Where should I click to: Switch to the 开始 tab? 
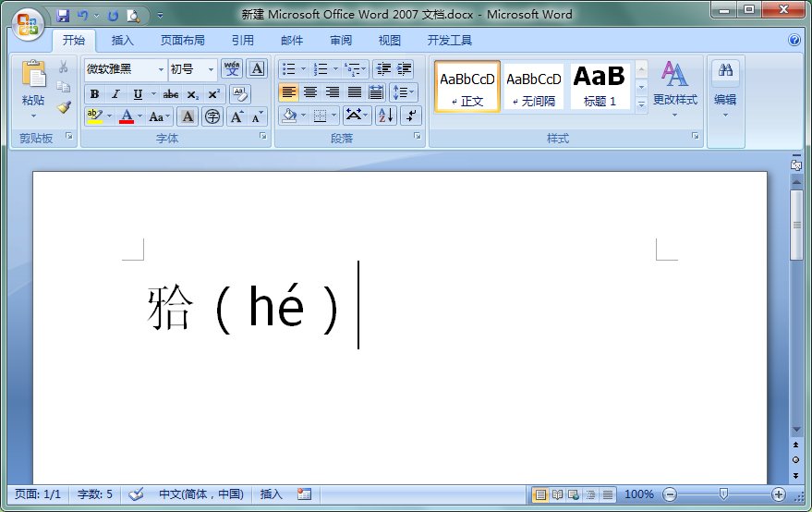pyautogui.click(x=74, y=41)
